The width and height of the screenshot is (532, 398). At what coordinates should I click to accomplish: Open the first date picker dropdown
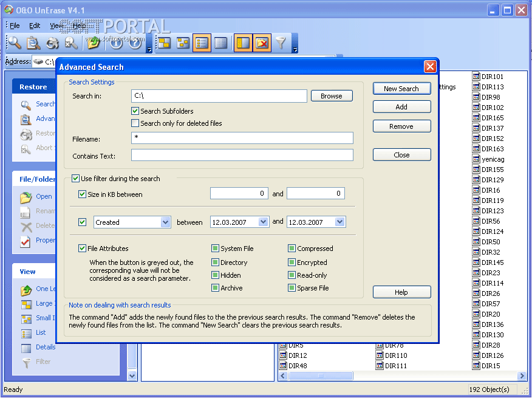tap(264, 222)
